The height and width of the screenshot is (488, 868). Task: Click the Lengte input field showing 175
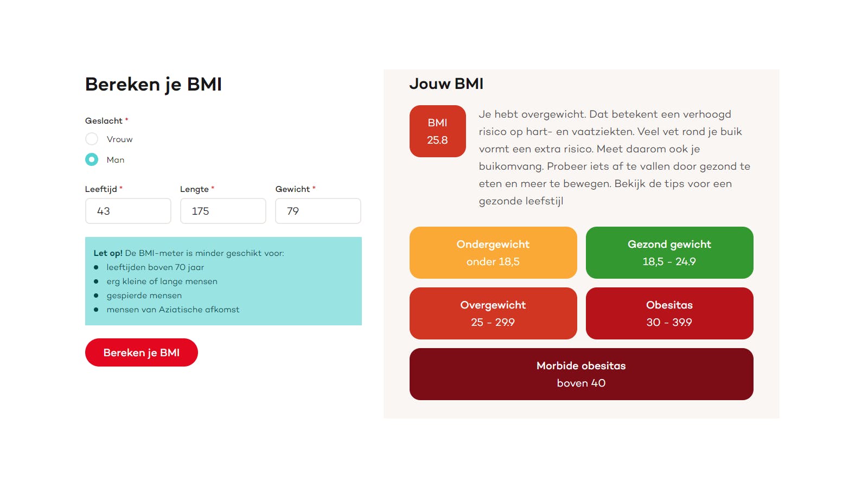[222, 211]
